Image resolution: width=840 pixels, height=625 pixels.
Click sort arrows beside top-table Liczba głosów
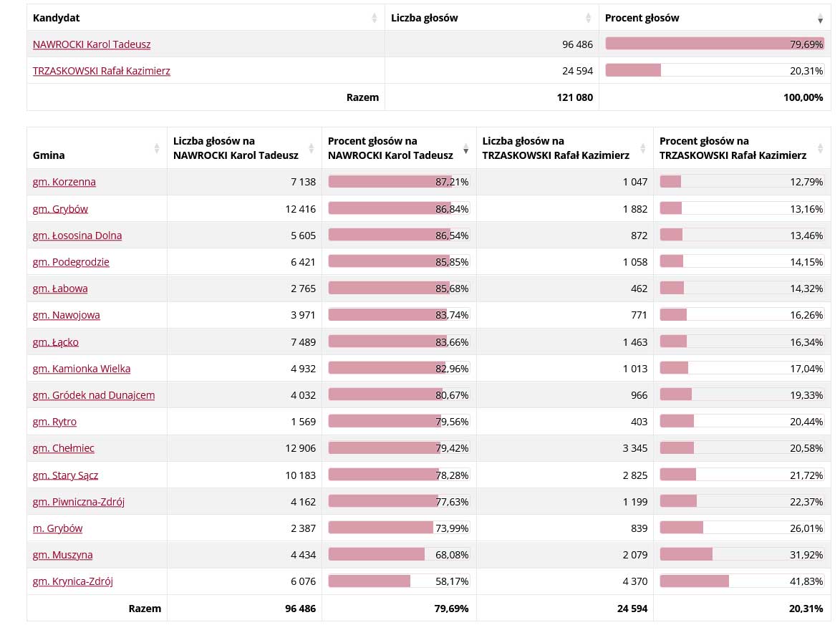pyautogui.click(x=589, y=18)
